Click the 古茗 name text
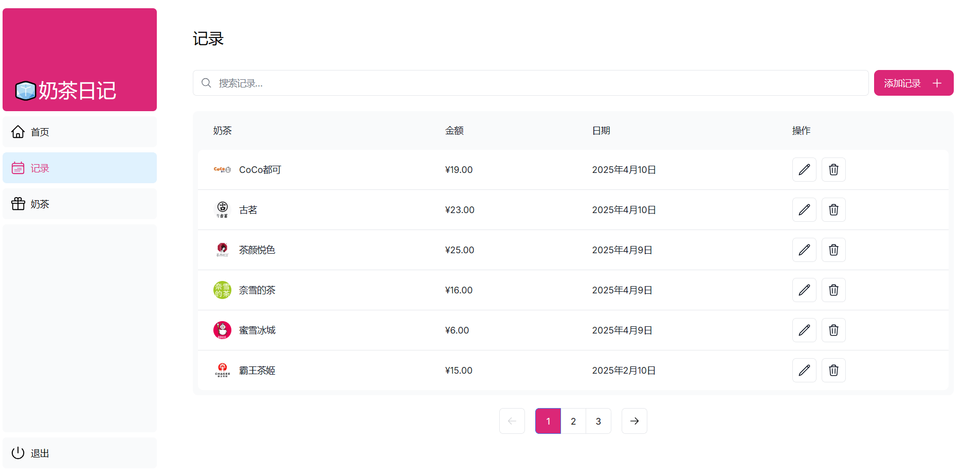This screenshot has height=475, width=980. coord(248,209)
